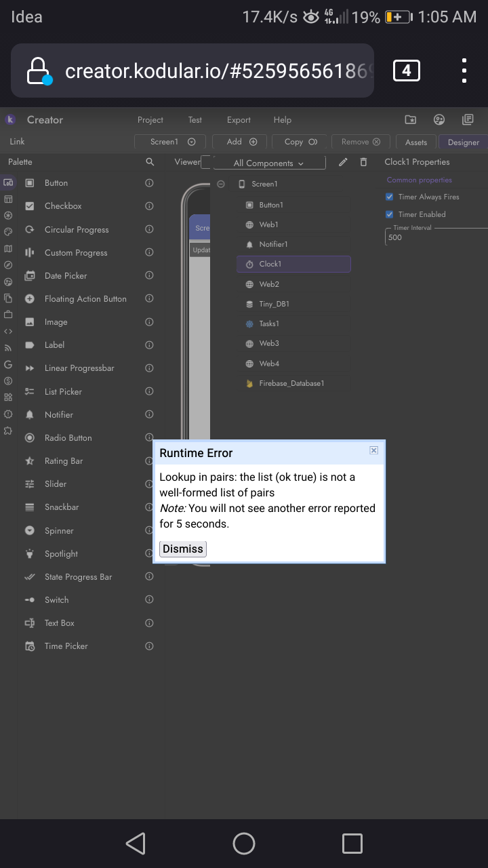488x868 pixels.
Task: Open the projects folder icon
Action: (x=411, y=120)
